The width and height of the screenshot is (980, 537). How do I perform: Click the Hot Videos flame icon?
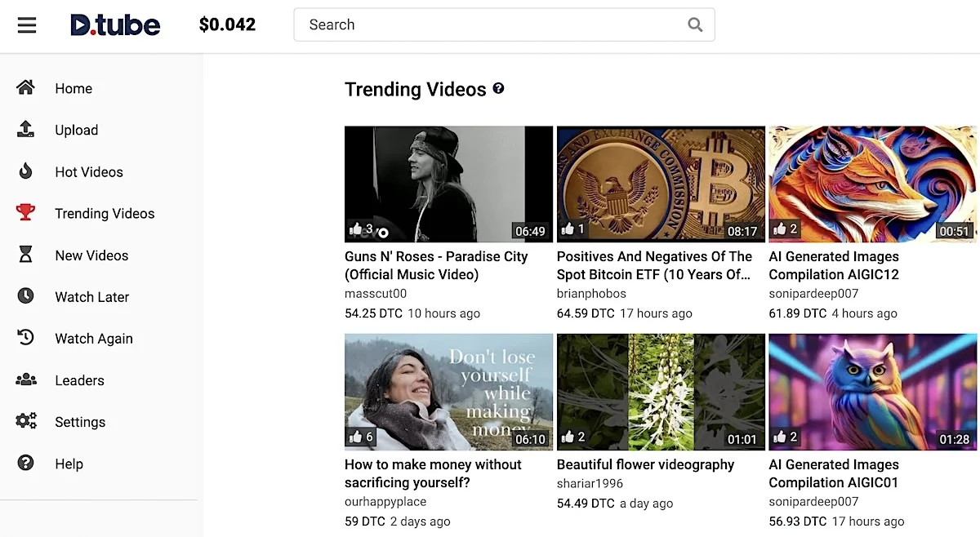pos(25,171)
